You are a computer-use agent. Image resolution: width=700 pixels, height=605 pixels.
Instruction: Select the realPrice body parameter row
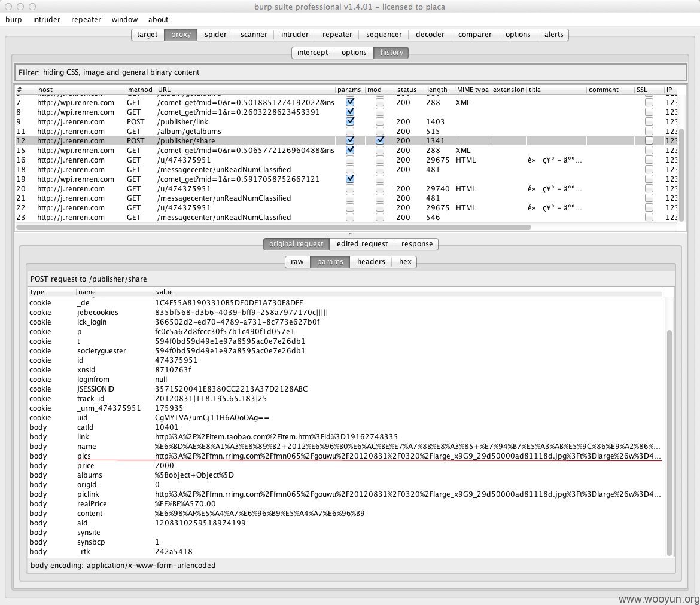(x=345, y=504)
